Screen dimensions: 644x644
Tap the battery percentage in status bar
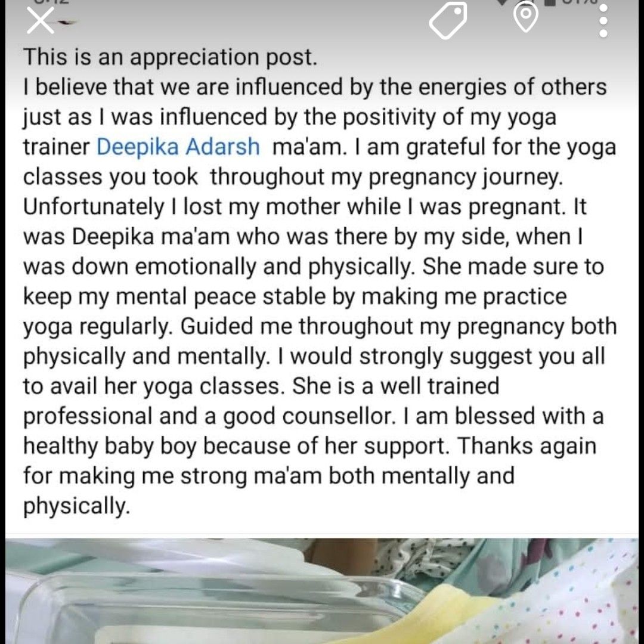pyautogui.click(x=574, y=2)
